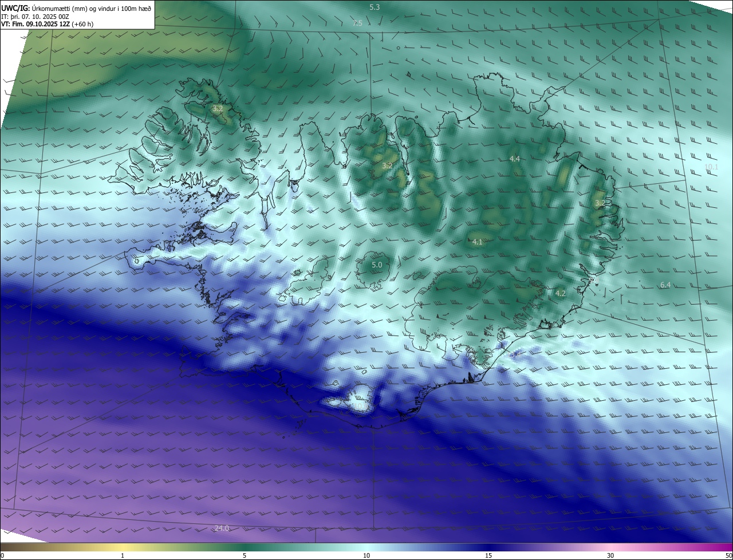Click the 50 tick on the color scale

[728, 555]
